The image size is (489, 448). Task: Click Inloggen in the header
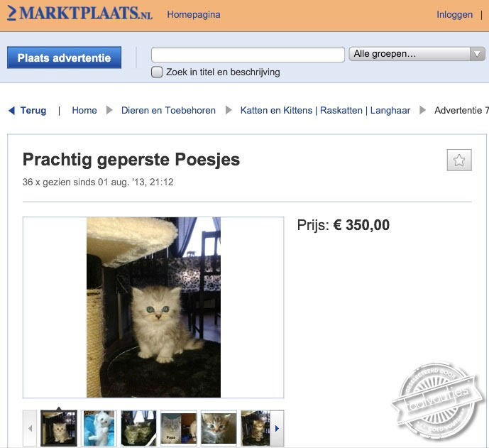[x=454, y=14]
